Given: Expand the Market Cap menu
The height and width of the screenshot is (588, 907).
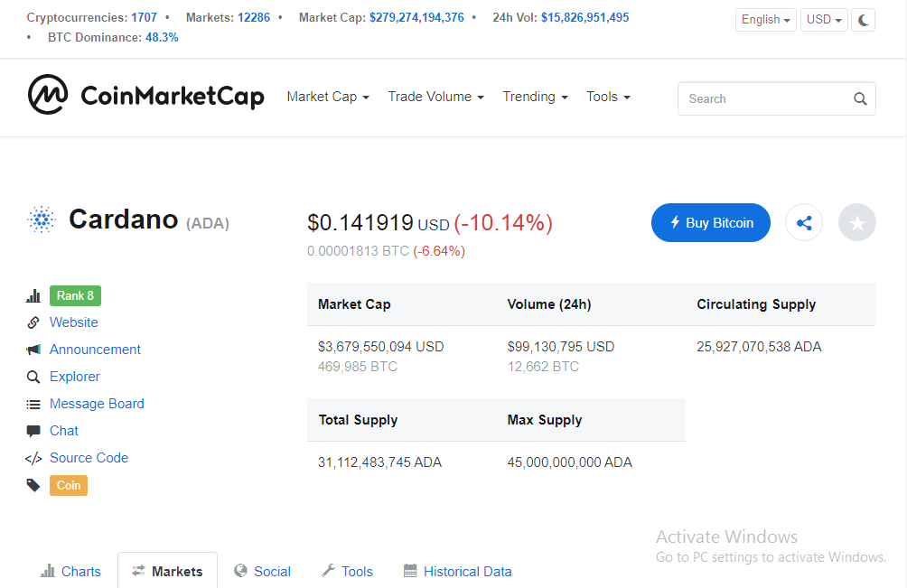Looking at the screenshot, I should click(328, 97).
